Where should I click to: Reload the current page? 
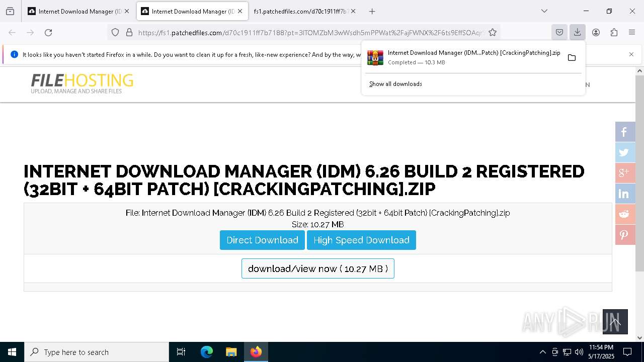48,32
